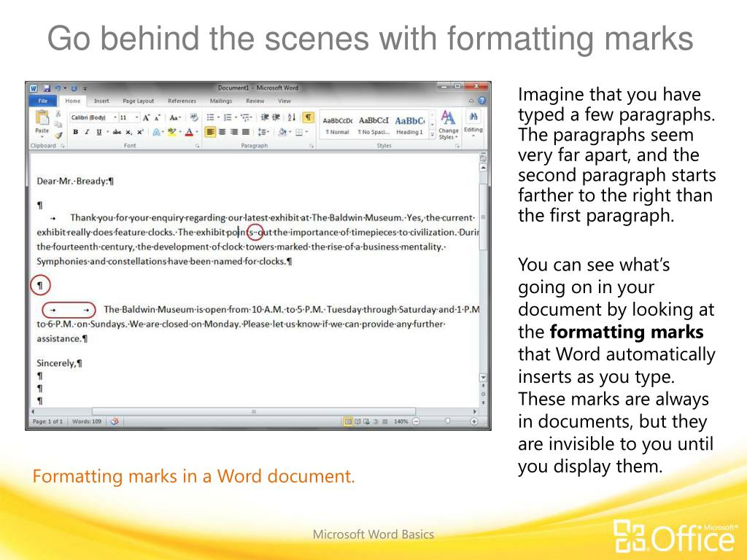
Task: Switch to the Mailings tab
Action: pyautogui.click(x=221, y=101)
